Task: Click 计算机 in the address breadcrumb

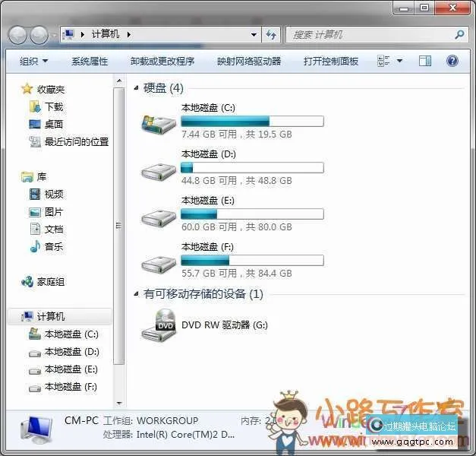Action: coord(106,34)
